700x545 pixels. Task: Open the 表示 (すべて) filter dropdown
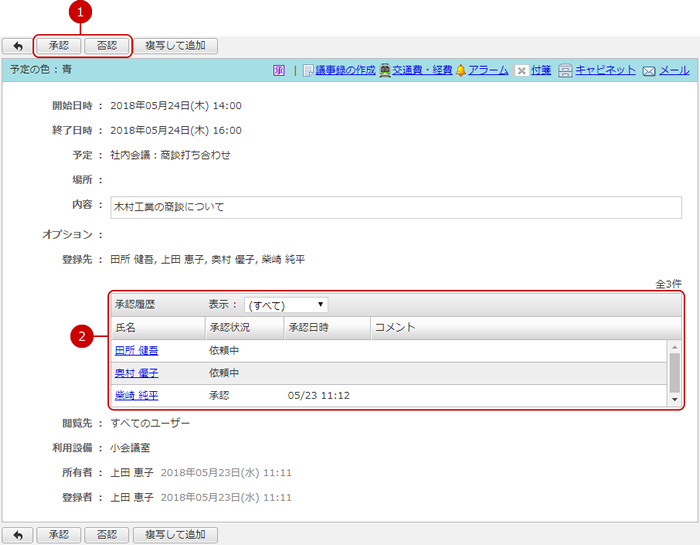(286, 305)
